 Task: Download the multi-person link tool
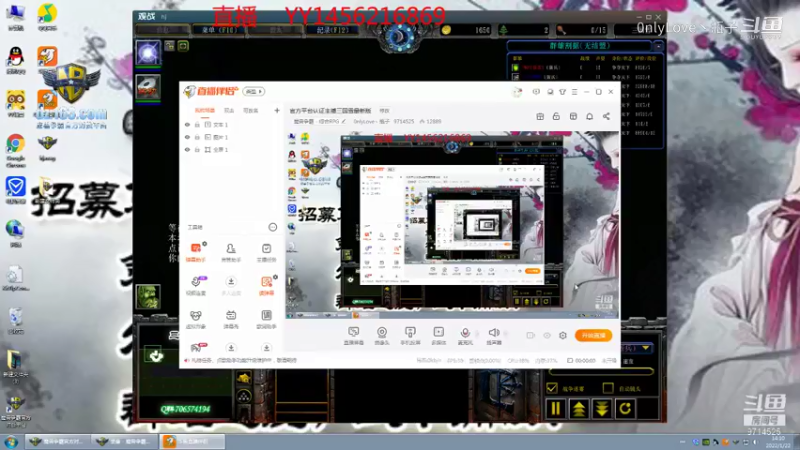231,286
